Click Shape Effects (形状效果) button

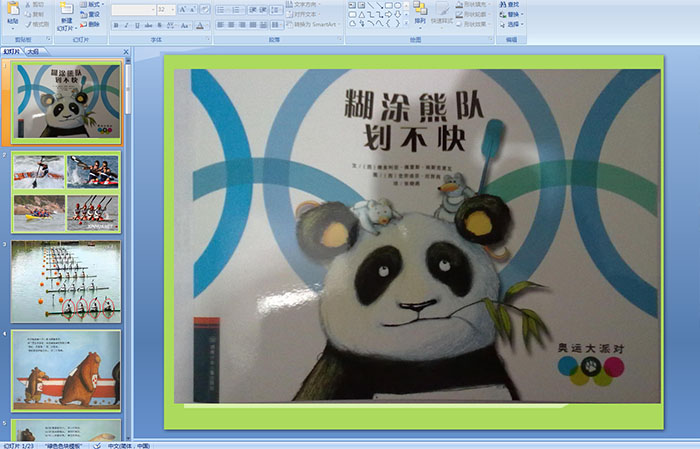point(473,24)
